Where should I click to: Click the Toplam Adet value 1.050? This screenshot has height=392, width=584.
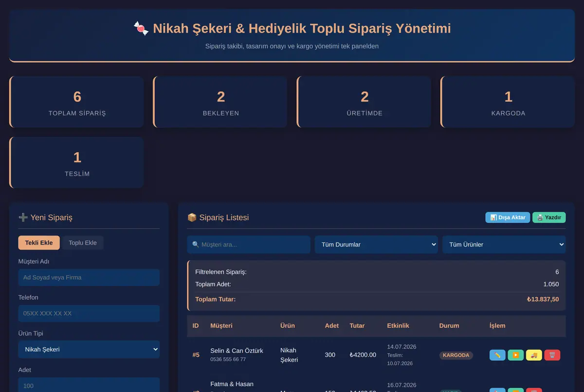click(x=551, y=285)
